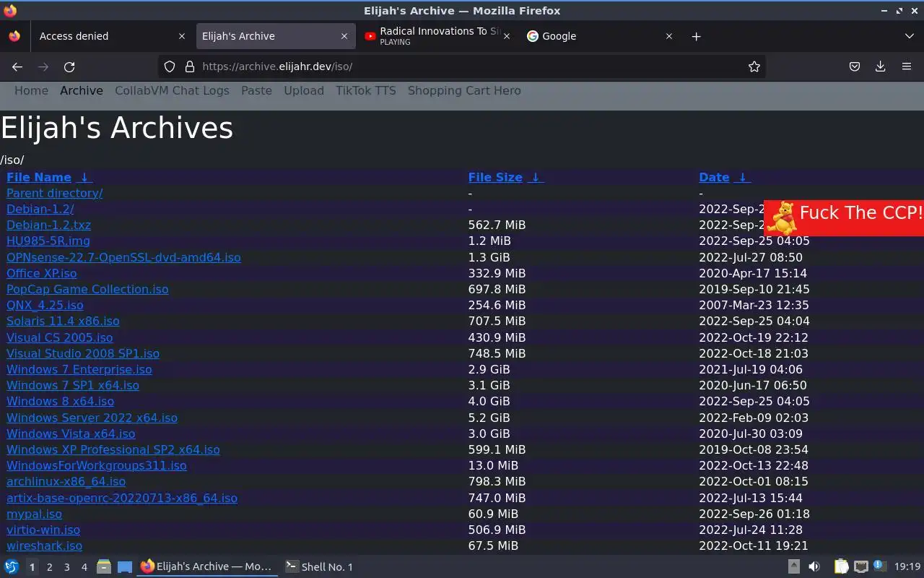Open the file manager taskbar icon
This screenshot has height=578, width=924.
104,566
